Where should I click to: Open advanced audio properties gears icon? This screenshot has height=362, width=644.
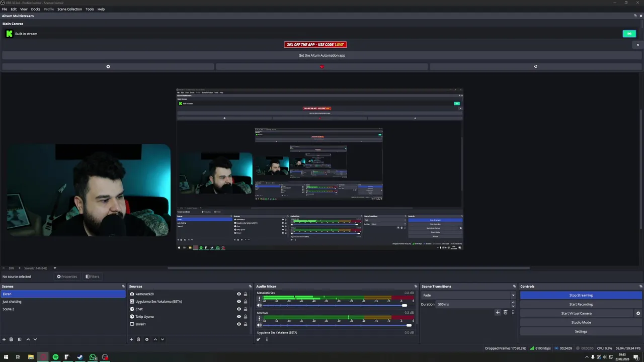259,339
